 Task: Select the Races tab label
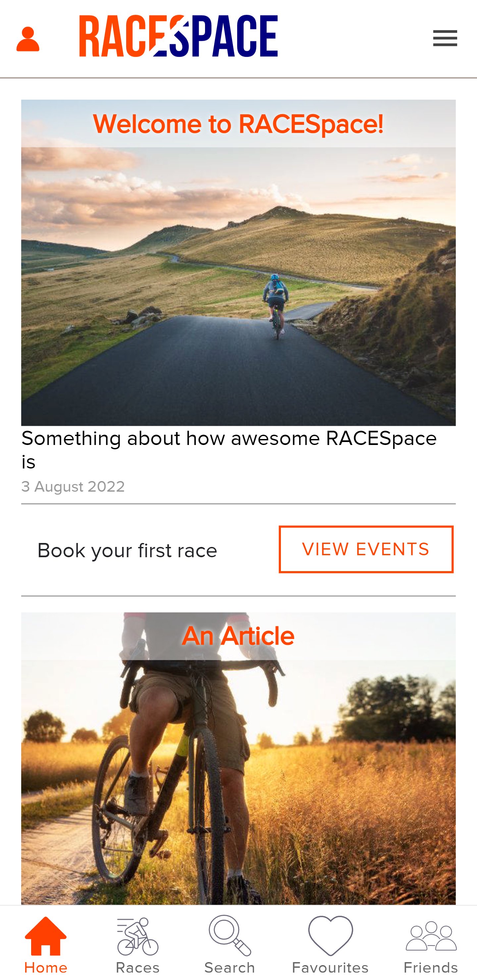(137, 967)
